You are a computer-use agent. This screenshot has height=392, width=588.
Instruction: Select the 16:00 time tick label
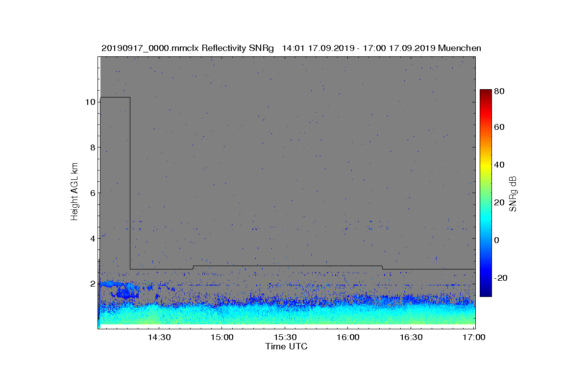[348, 338]
